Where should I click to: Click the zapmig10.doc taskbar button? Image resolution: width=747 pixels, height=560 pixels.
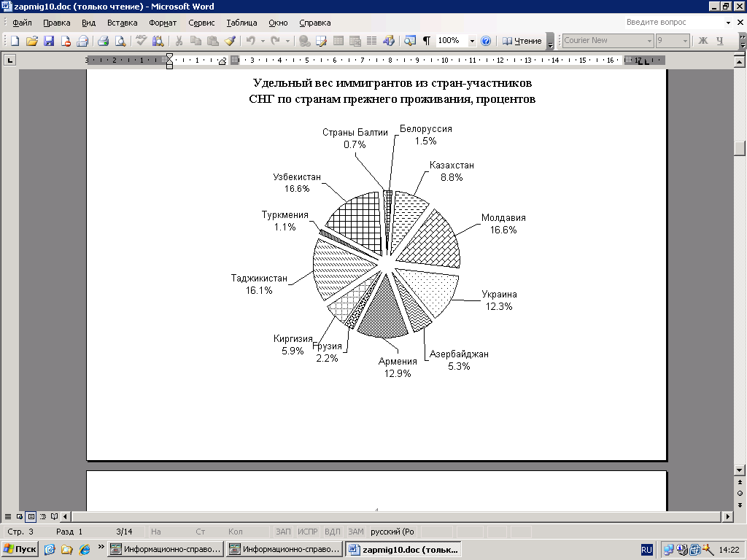(x=403, y=549)
